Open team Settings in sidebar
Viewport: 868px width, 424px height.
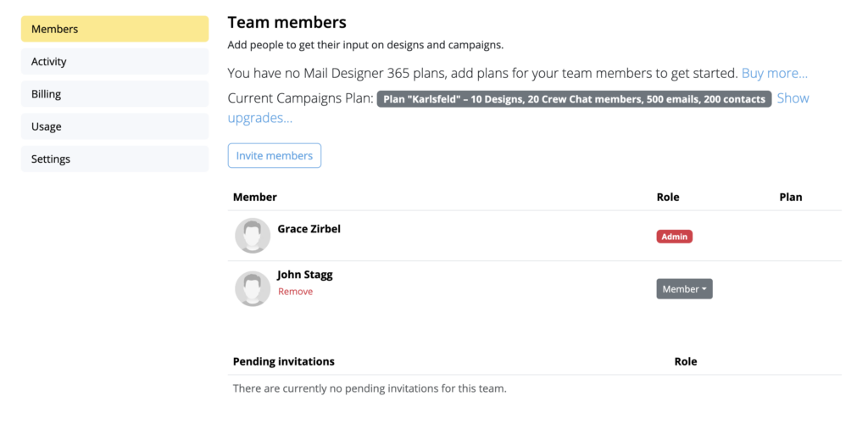click(x=114, y=159)
